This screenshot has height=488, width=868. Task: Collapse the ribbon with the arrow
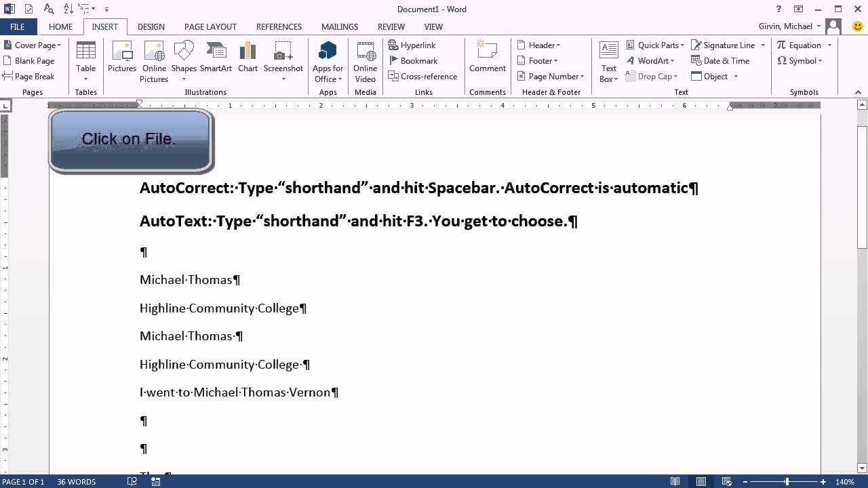[856, 91]
